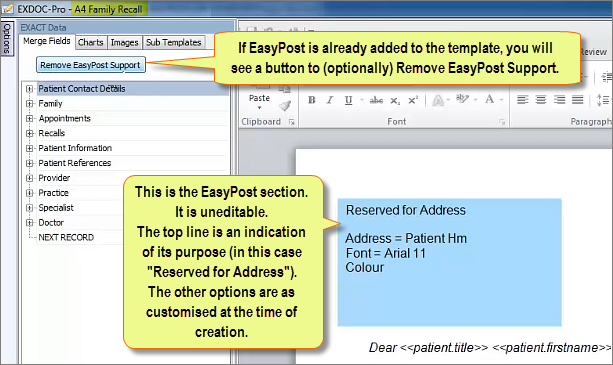Open the Font dialog launcher
The height and width of the screenshot is (365, 613).
point(502,122)
